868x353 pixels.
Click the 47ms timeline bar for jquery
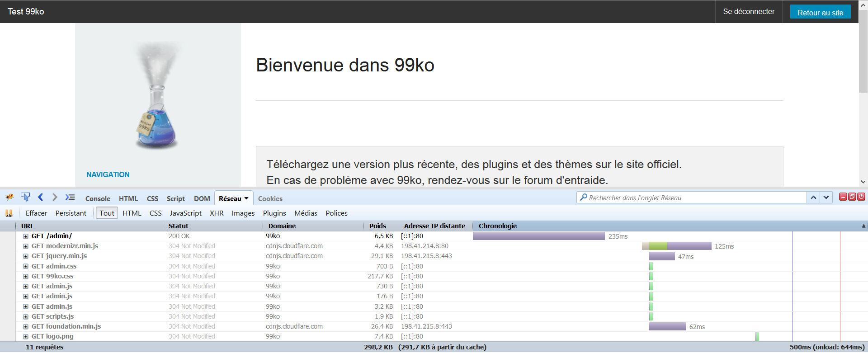[x=662, y=256]
